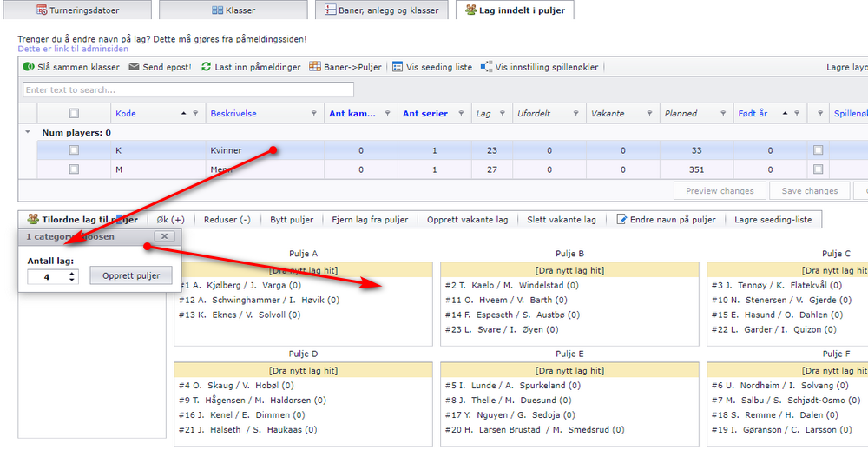The width and height of the screenshot is (868, 457).
Task: Select team Skaug / Hobøl
Action: 236,385
